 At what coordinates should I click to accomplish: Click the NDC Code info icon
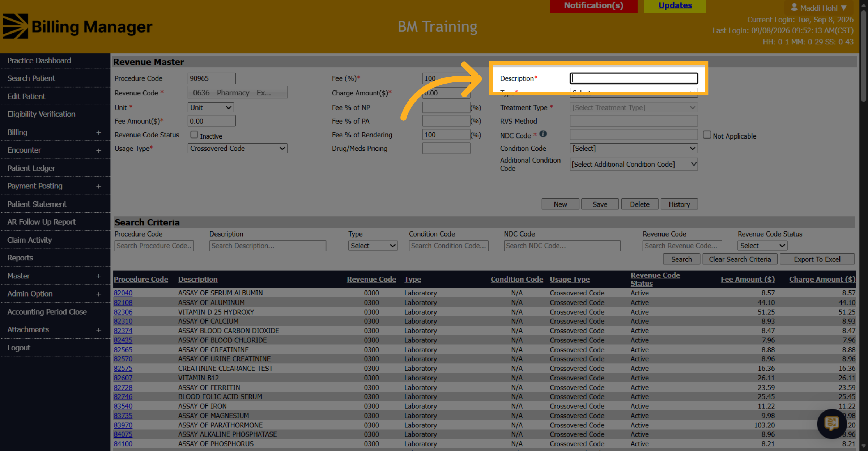click(543, 134)
